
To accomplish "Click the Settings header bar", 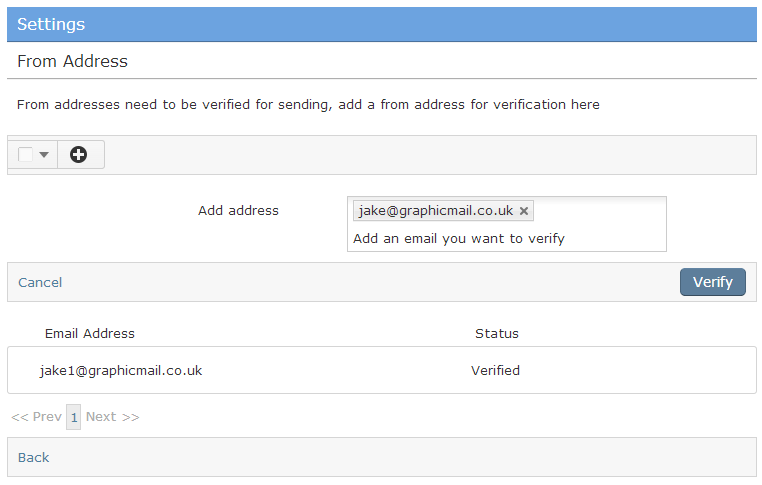I will click(381, 24).
